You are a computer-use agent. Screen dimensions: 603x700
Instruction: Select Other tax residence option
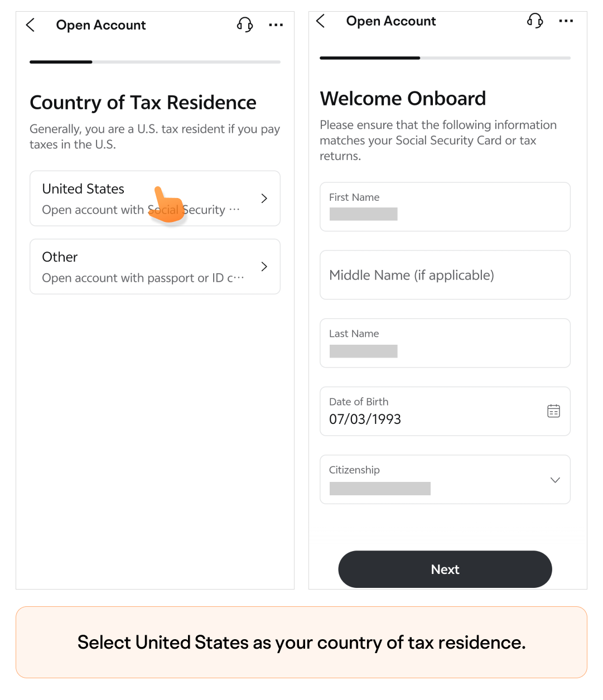pyautogui.click(x=155, y=267)
